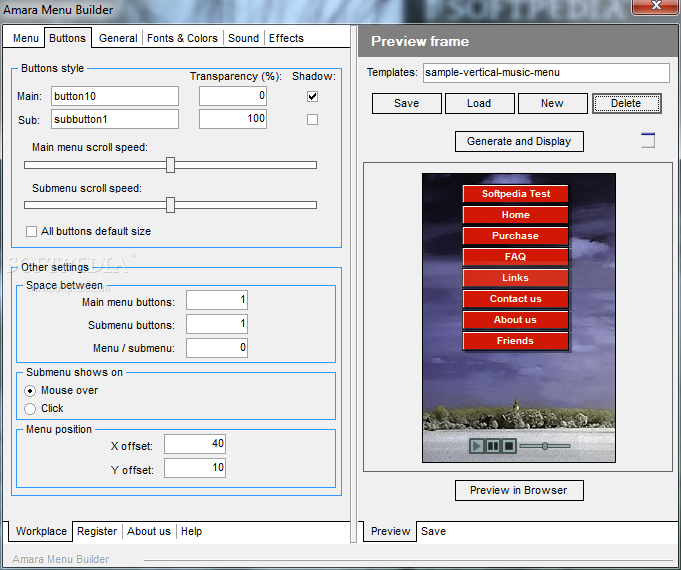This screenshot has height=570, width=681.
Task: Click the FAQ preview menu button
Action: [516, 257]
